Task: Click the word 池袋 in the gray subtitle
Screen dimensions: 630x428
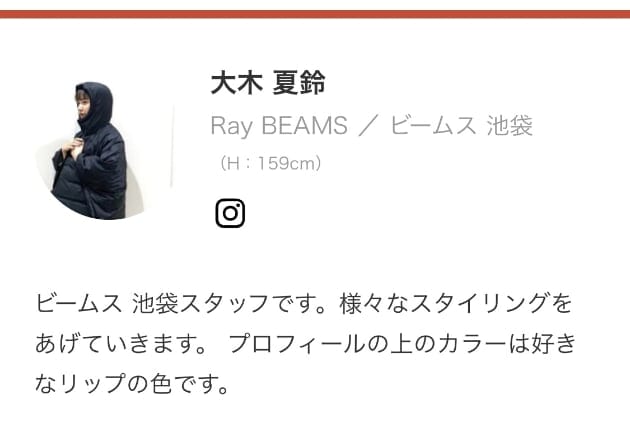Action: (509, 125)
